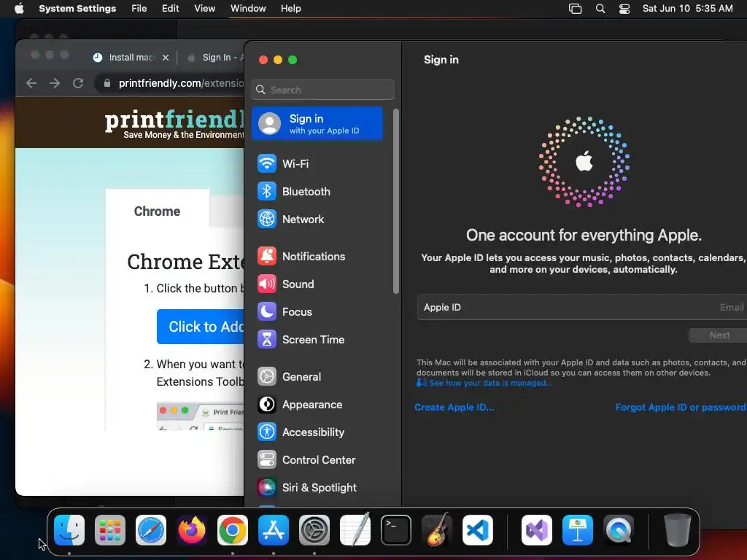Open Safari from the Dock
Viewport: 747px width, 560px height.
[x=151, y=530]
